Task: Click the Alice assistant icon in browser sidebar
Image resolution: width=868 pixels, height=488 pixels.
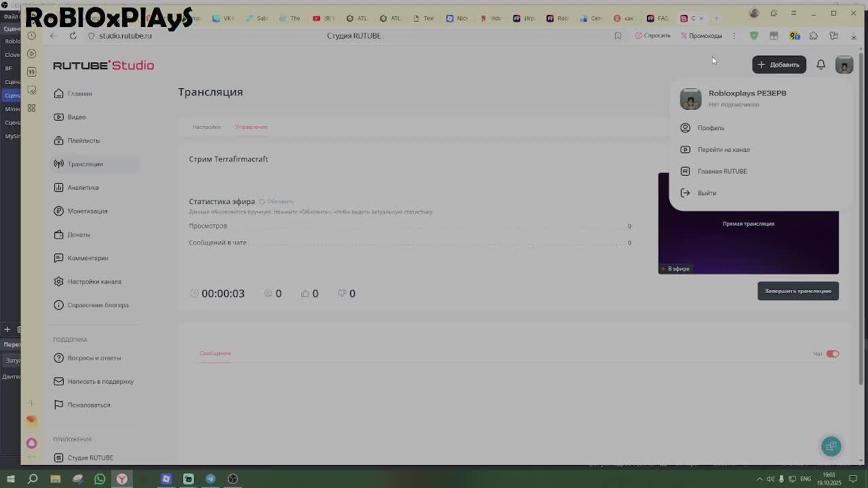Action: click(32, 443)
